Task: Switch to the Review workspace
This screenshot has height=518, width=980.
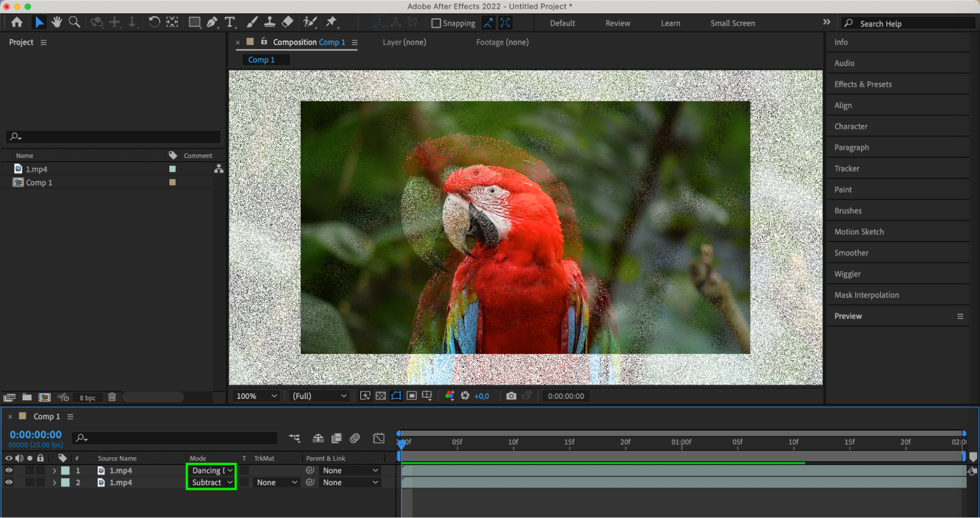Action: (617, 23)
